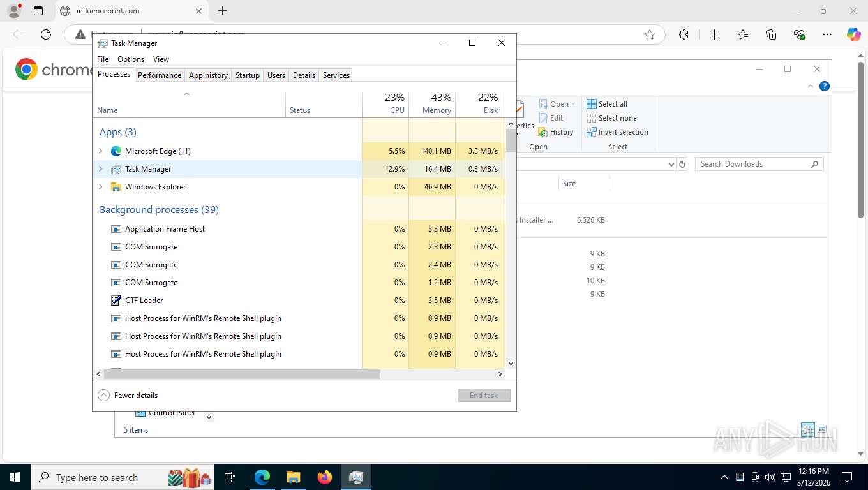Image resolution: width=868 pixels, height=490 pixels.
Task: Click the Windows Explorer process icon
Action: 116,187
